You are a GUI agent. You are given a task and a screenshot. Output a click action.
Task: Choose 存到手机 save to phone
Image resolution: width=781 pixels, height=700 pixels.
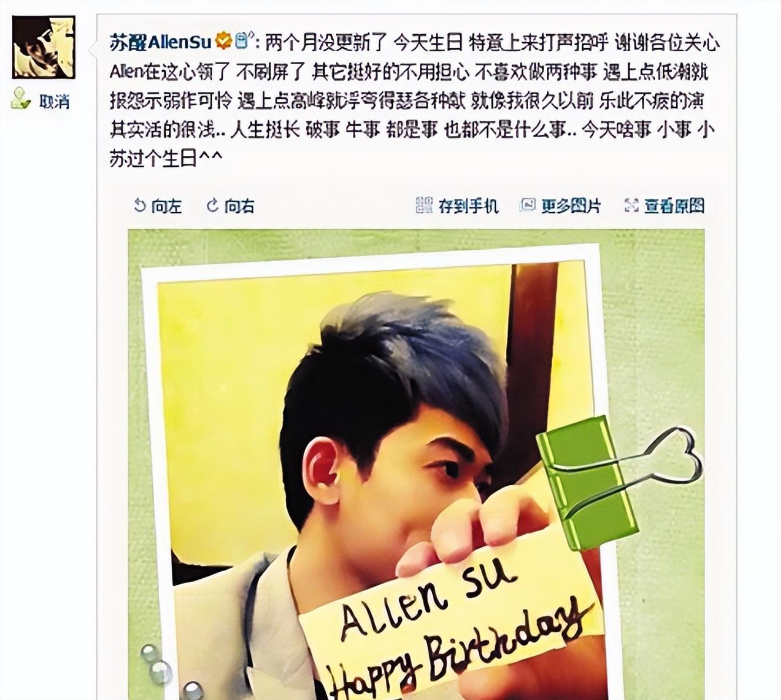(x=457, y=205)
